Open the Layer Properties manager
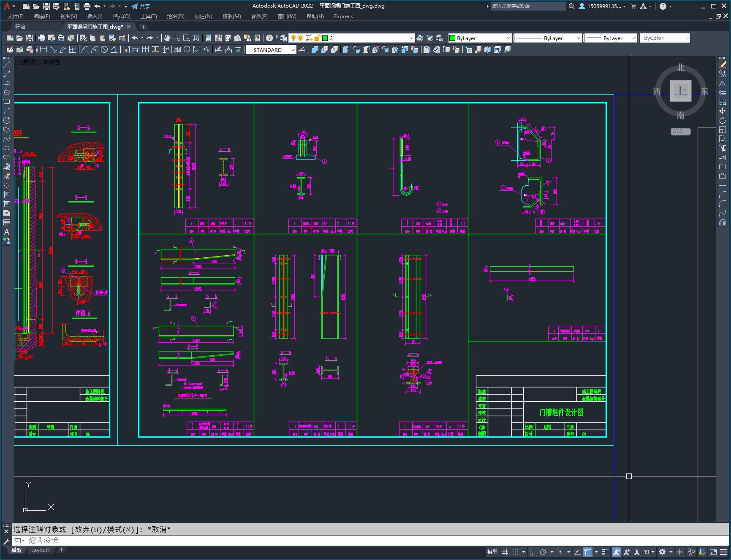 click(283, 38)
